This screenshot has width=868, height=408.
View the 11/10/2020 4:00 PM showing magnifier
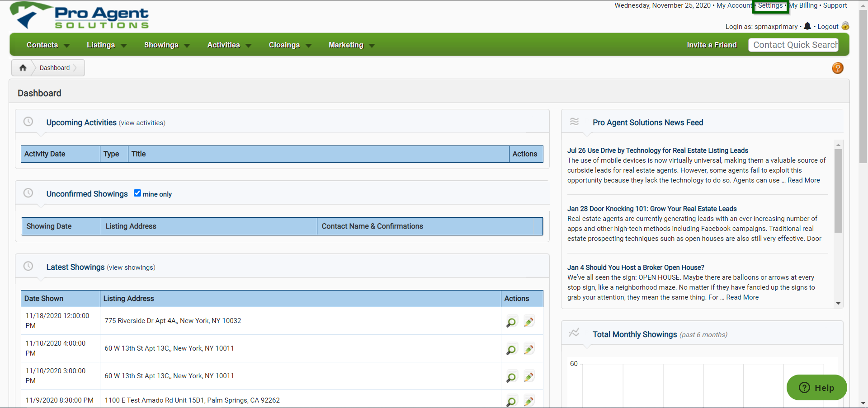(x=511, y=349)
